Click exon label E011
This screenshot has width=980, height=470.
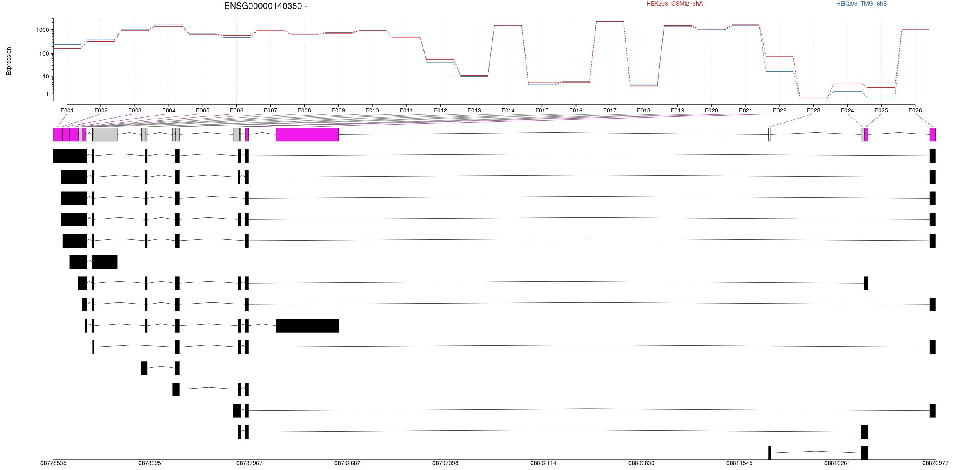(406, 110)
